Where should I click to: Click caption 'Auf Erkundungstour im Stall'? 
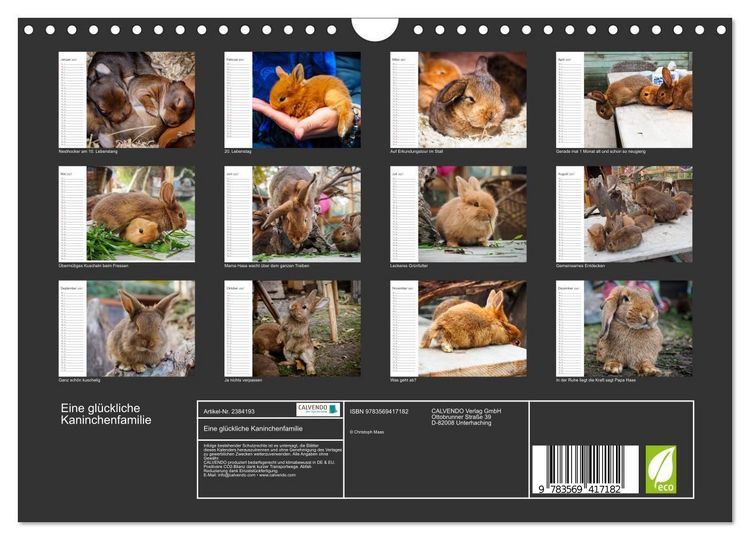[x=416, y=151]
